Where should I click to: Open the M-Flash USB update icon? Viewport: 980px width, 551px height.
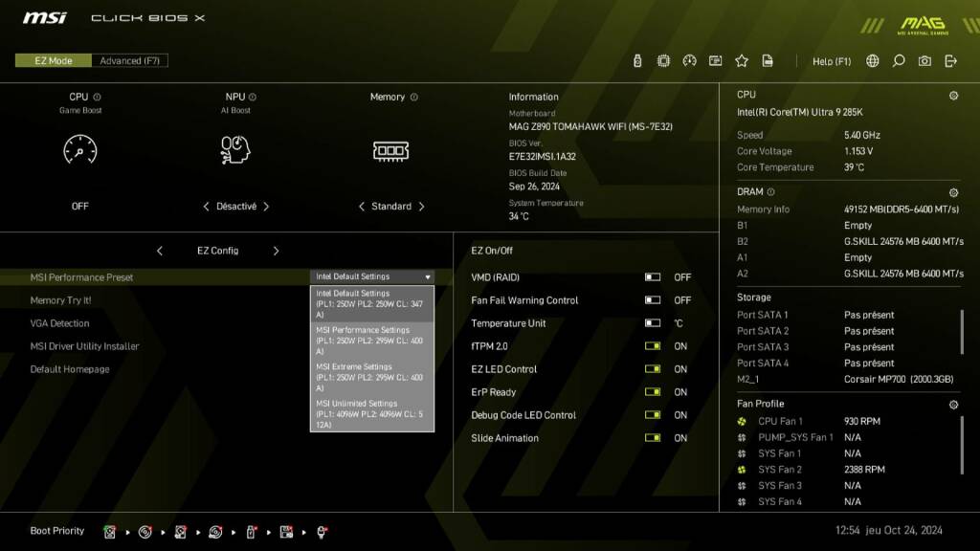(x=637, y=60)
